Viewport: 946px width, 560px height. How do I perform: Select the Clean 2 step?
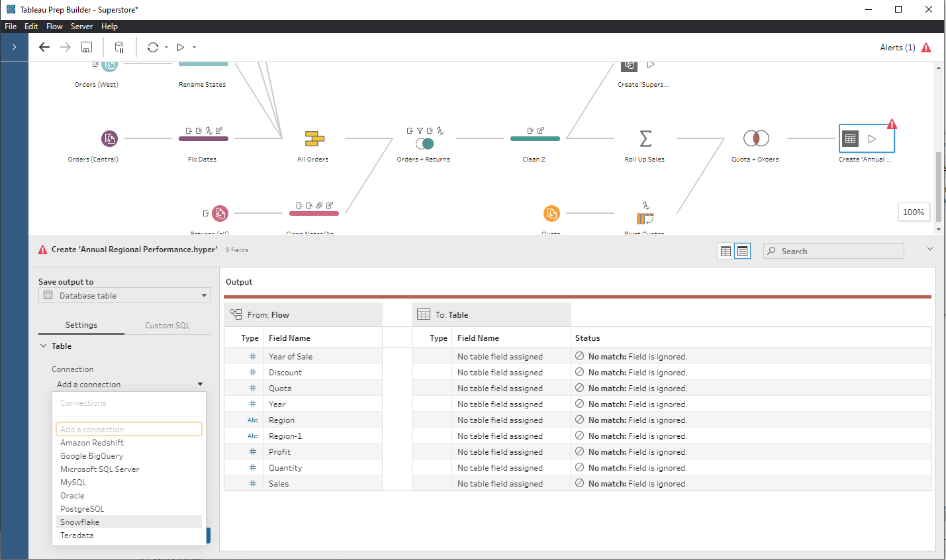click(x=535, y=138)
